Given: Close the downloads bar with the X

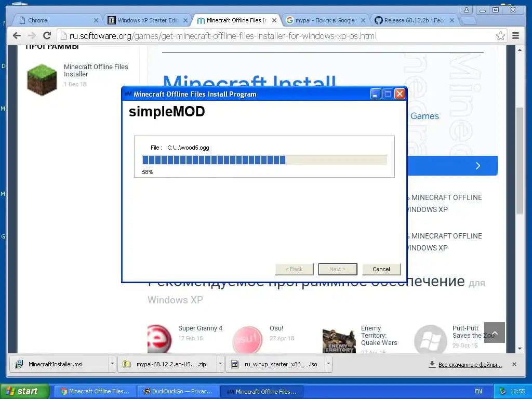Looking at the screenshot, I should [x=514, y=364].
